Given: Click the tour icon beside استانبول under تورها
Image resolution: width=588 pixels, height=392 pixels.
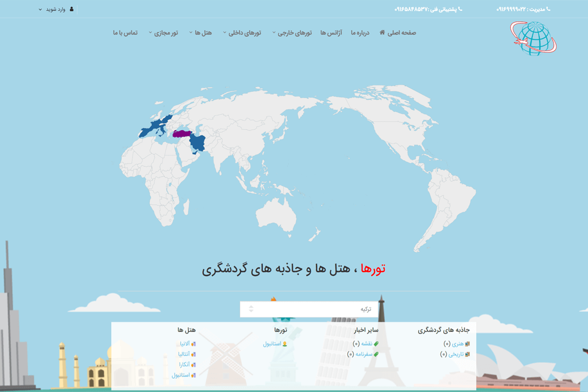Looking at the screenshot, I should coord(285,344).
